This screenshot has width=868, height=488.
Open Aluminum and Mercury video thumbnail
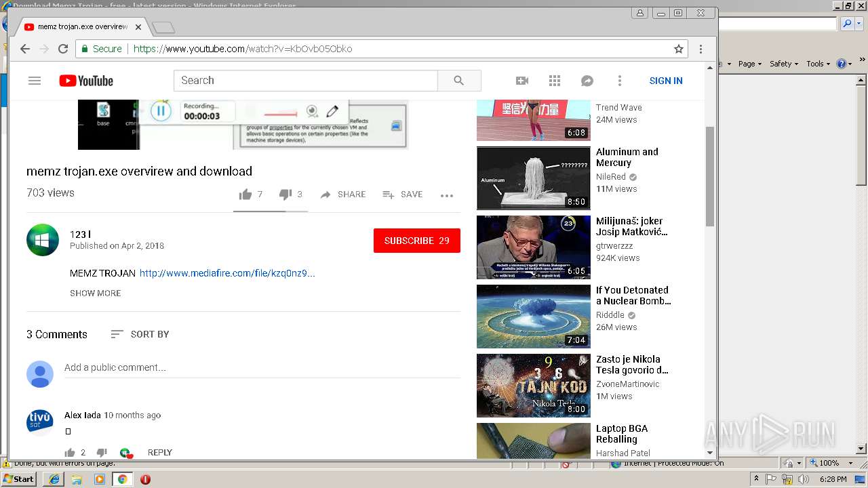534,178
